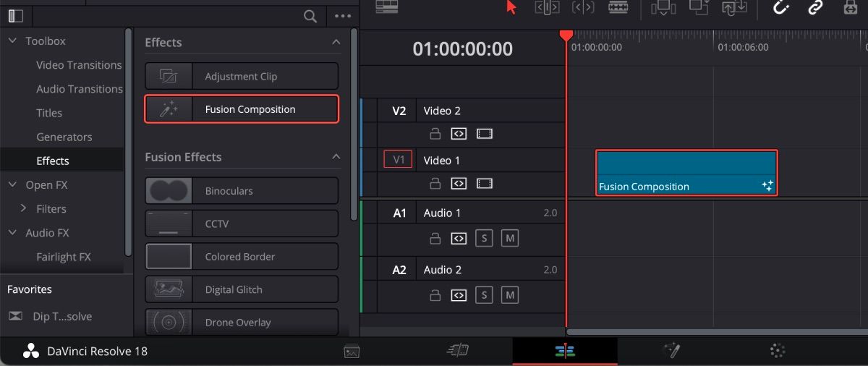Click the Drone Overlay thumbnail
868x366 pixels.
point(169,322)
